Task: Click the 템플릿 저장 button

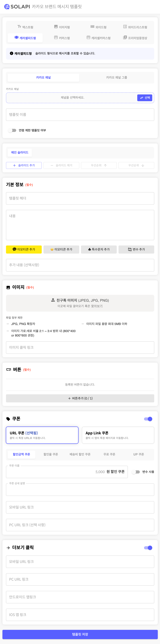Action: tap(80, 634)
